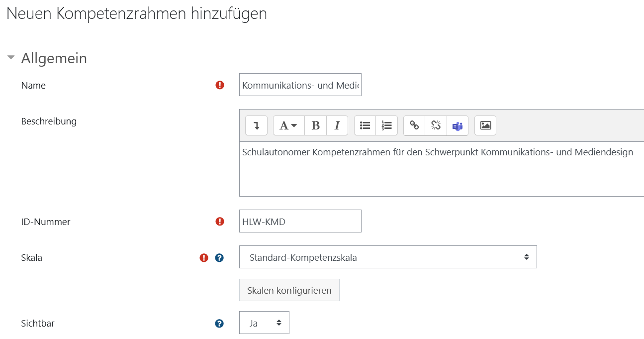
Task: Collapse the Allgemein section
Action: 10,57
